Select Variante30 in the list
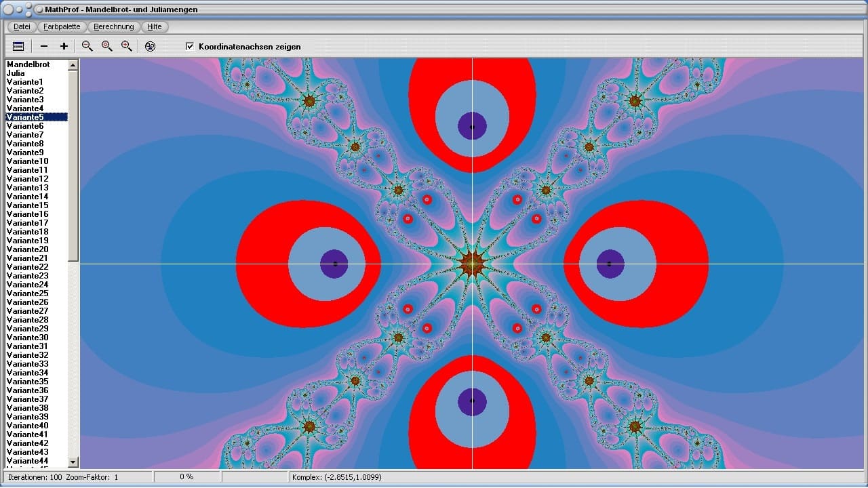The width and height of the screenshot is (868, 488). point(27,338)
